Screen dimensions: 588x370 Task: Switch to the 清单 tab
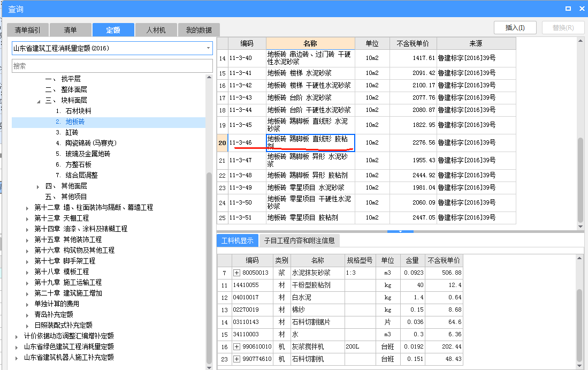coord(70,30)
